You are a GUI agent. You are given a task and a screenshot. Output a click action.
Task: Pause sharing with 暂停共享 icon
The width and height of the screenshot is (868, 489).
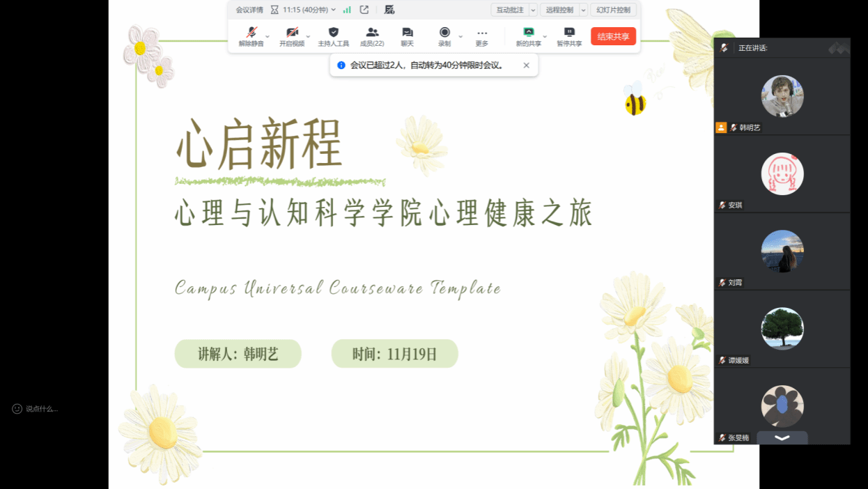(x=569, y=33)
